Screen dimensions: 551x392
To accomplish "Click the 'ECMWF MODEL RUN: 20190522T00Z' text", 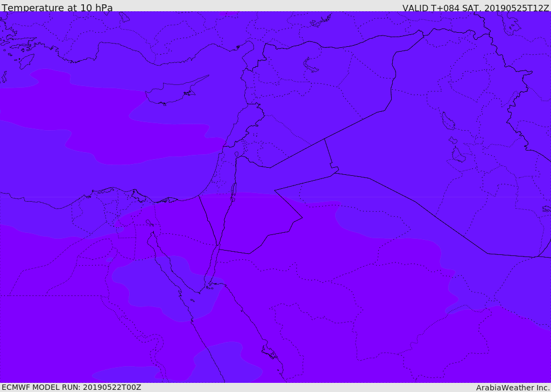I will (x=72, y=387).
